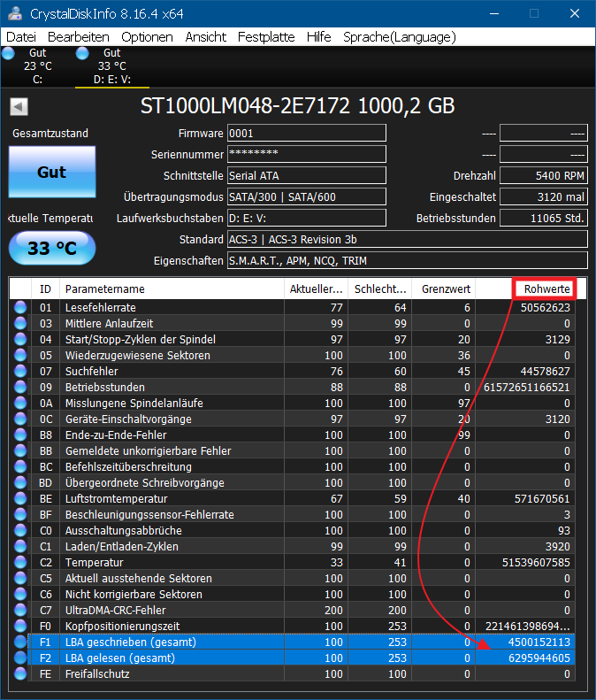Click the Lesefehlerrate raw value 50562623
Image resolution: width=596 pixels, height=700 pixels.
point(545,308)
